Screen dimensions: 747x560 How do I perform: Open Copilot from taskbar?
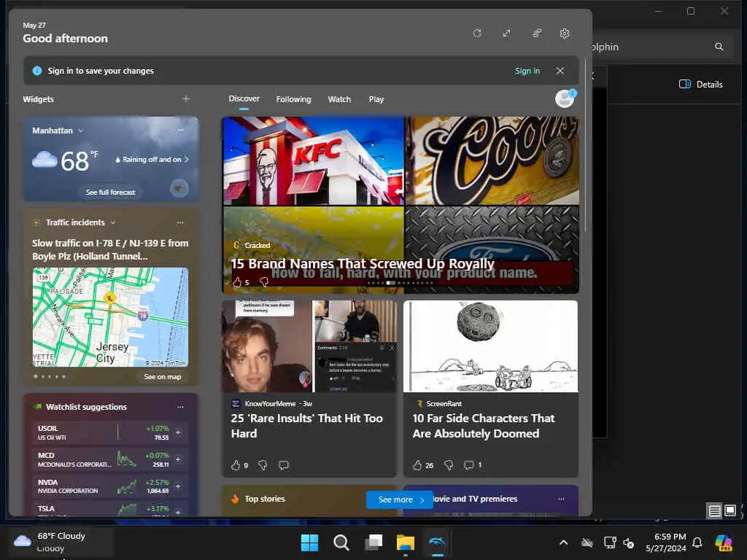tap(724, 542)
